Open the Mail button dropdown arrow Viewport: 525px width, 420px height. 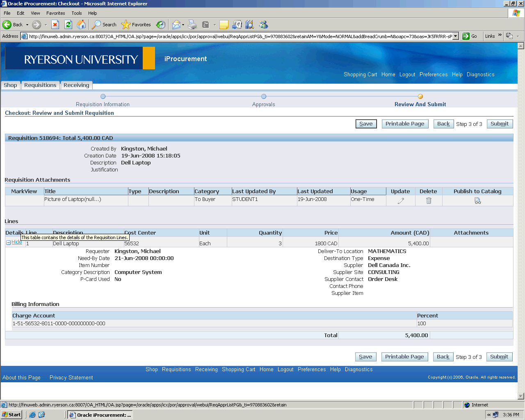click(183, 25)
